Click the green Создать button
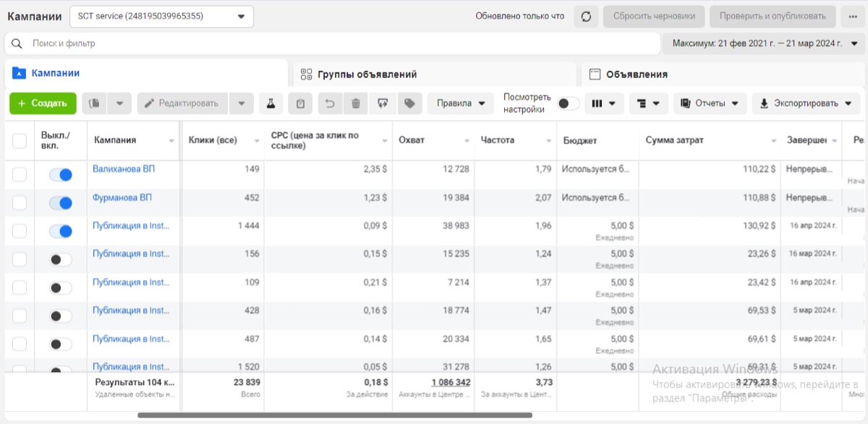Image resolution: width=868 pixels, height=424 pixels. [x=43, y=103]
